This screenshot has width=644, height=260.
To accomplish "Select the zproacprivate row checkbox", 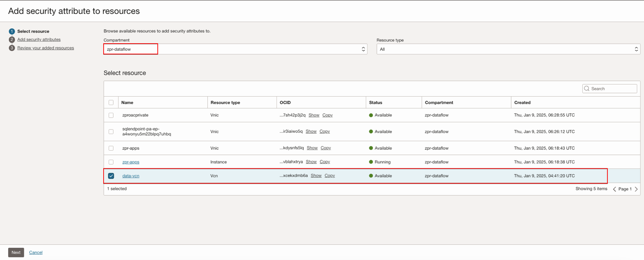I will (111, 115).
